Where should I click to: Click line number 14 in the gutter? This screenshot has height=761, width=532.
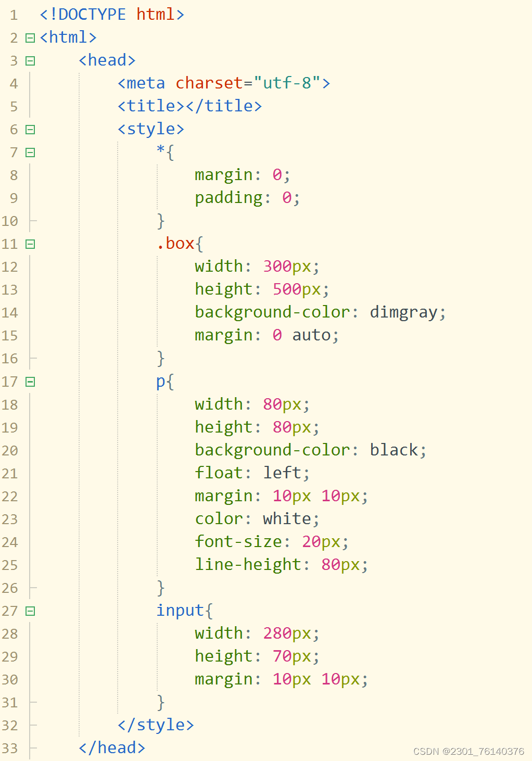coord(10,312)
